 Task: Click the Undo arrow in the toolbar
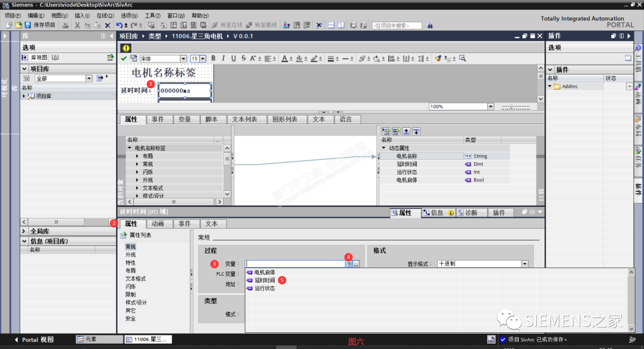click(119, 24)
